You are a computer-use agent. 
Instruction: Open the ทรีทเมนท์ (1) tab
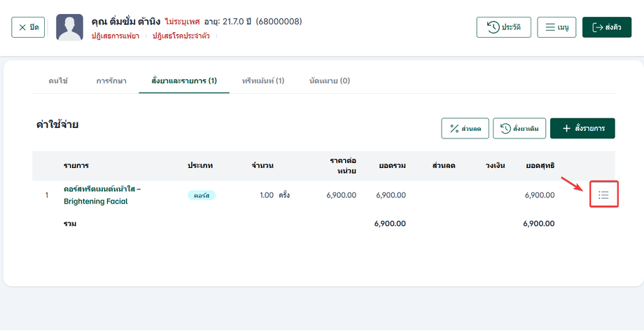(x=263, y=81)
